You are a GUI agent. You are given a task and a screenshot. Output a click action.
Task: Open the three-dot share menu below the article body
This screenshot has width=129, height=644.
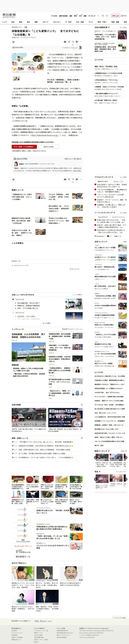tap(81, 179)
